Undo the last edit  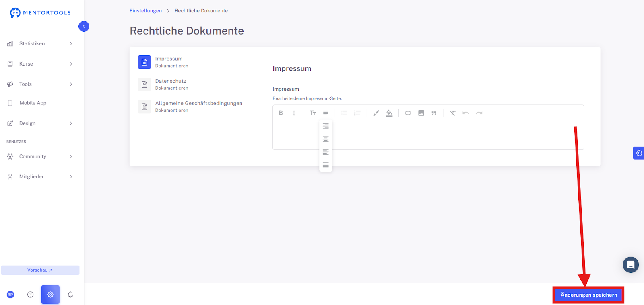(x=466, y=113)
